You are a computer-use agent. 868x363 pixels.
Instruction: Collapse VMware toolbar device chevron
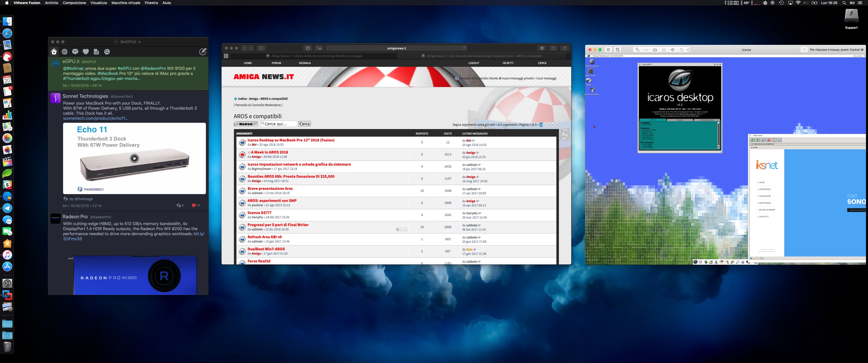pos(688,50)
